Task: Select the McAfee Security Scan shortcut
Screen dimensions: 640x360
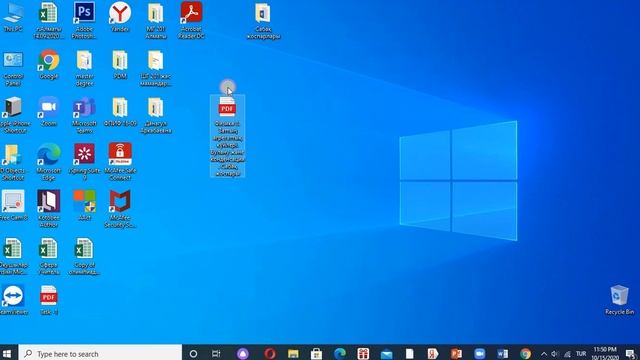Action: point(120,209)
